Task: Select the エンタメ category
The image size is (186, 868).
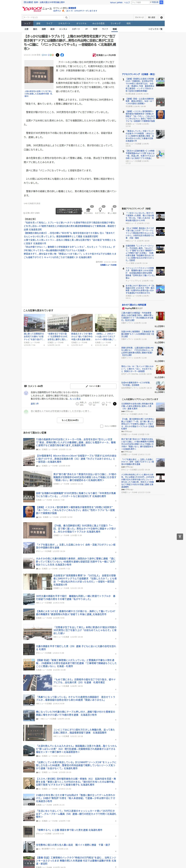Action: [63, 29]
